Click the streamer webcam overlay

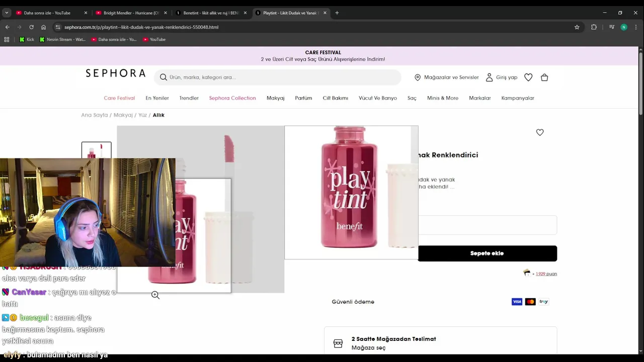(x=88, y=212)
